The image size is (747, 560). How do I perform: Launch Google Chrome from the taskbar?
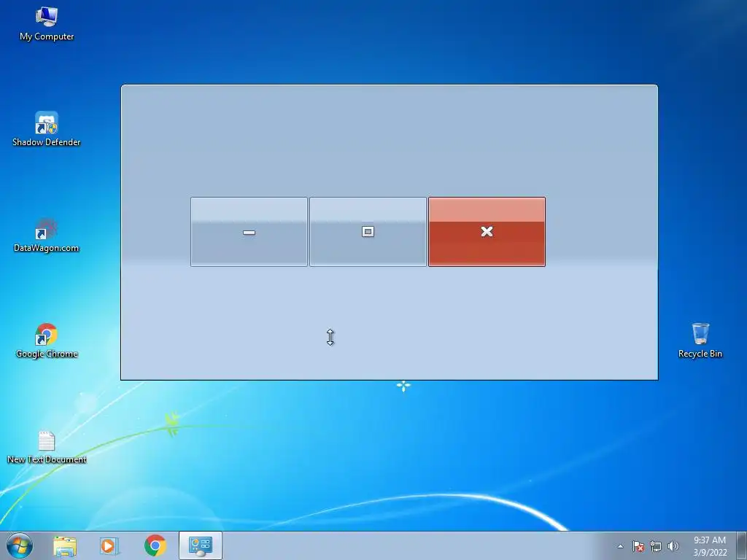tap(155, 545)
